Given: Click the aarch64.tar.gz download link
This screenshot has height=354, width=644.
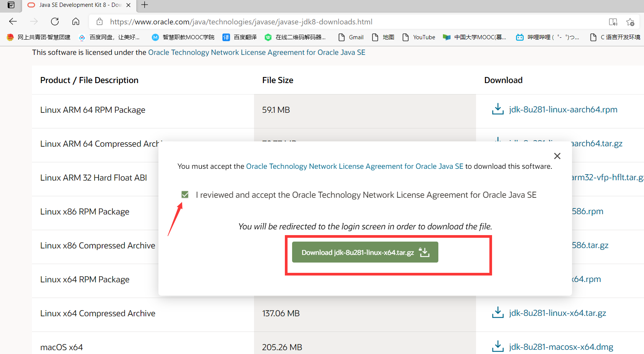Looking at the screenshot, I should tap(597, 143).
